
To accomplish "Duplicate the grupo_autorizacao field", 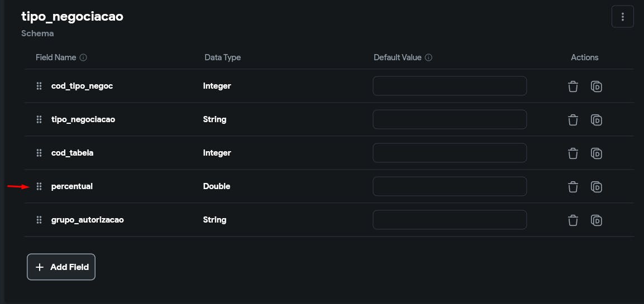I will point(596,220).
